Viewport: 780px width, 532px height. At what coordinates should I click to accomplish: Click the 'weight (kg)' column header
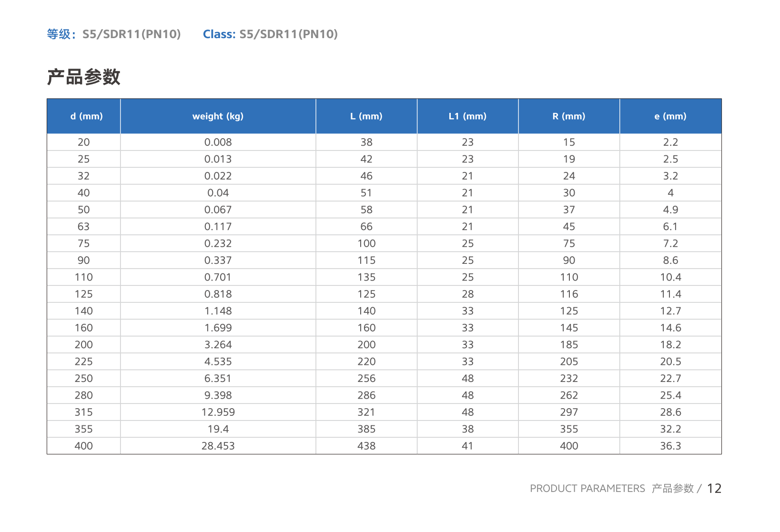click(x=218, y=116)
